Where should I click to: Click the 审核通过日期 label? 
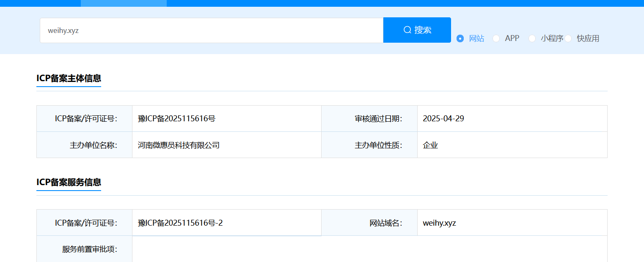(378, 119)
